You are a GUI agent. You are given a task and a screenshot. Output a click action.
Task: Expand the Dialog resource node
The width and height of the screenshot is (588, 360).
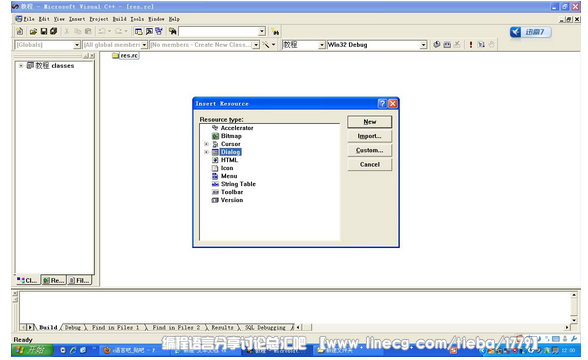click(x=206, y=152)
